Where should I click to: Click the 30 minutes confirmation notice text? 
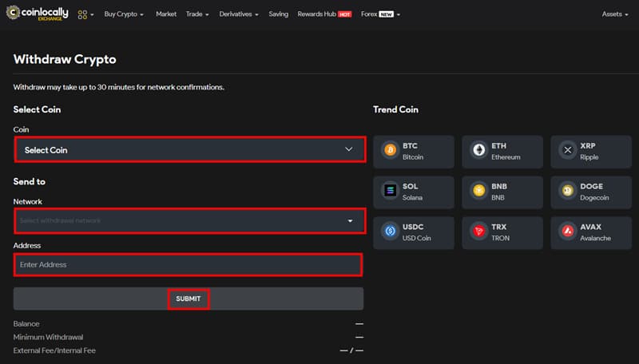coord(118,87)
